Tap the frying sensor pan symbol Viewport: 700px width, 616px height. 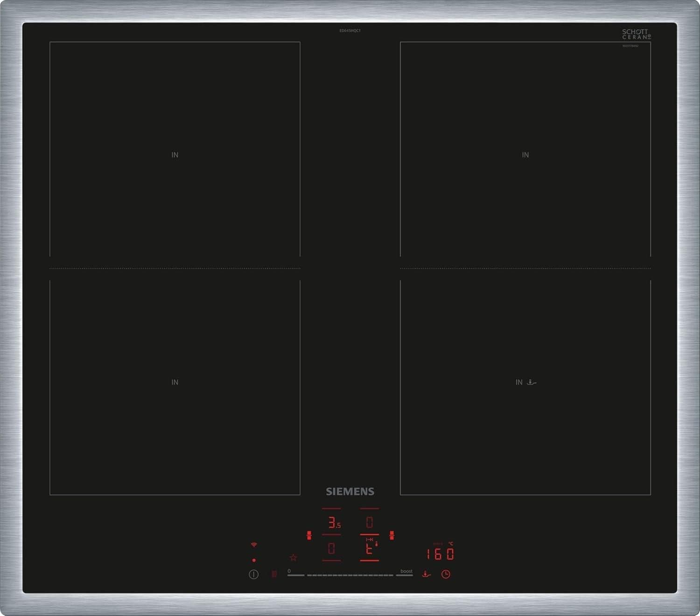(x=426, y=574)
